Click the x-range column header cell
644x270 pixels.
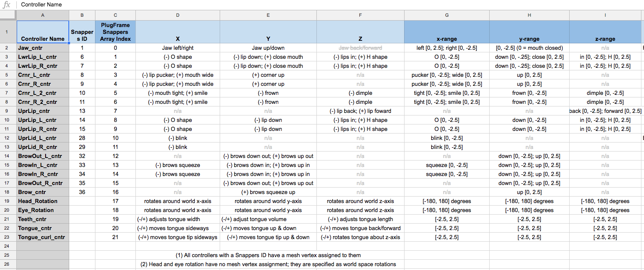point(447,32)
